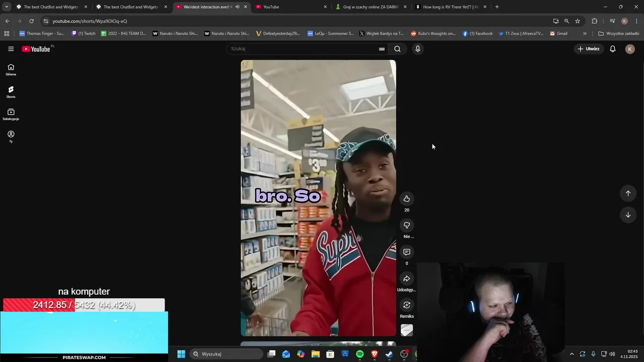Switch to the 'YouTube' browser tab
The width and height of the screenshot is (644, 362).
pos(292,7)
